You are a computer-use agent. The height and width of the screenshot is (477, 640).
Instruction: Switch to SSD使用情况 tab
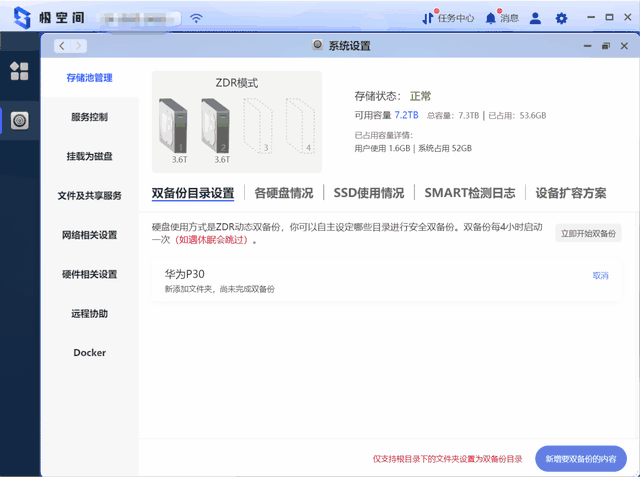[x=369, y=193]
